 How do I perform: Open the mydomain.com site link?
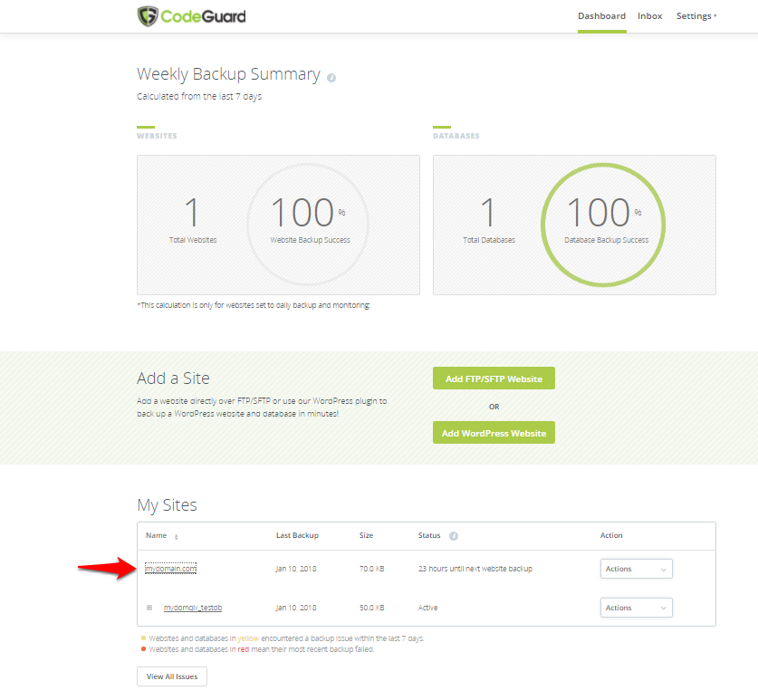coord(170,569)
